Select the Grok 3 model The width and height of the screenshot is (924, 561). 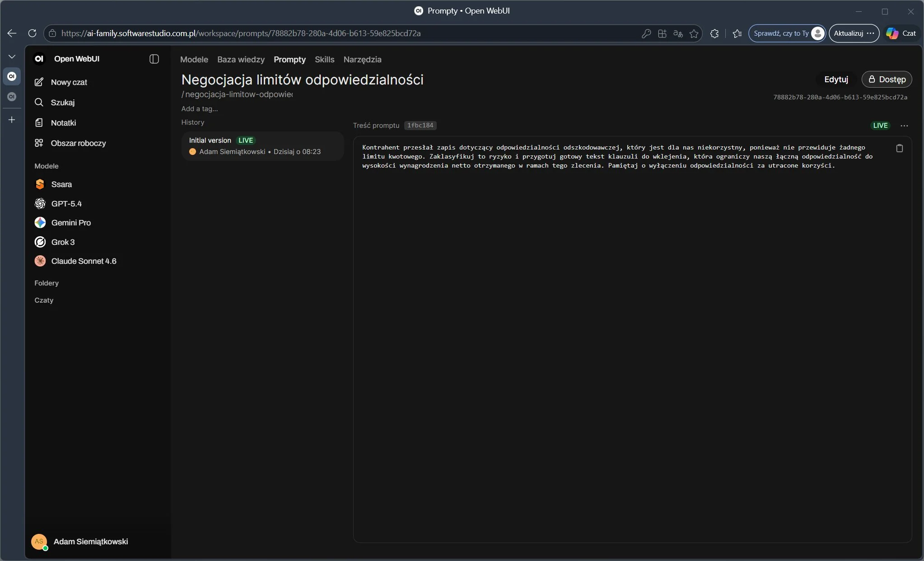click(97, 242)
